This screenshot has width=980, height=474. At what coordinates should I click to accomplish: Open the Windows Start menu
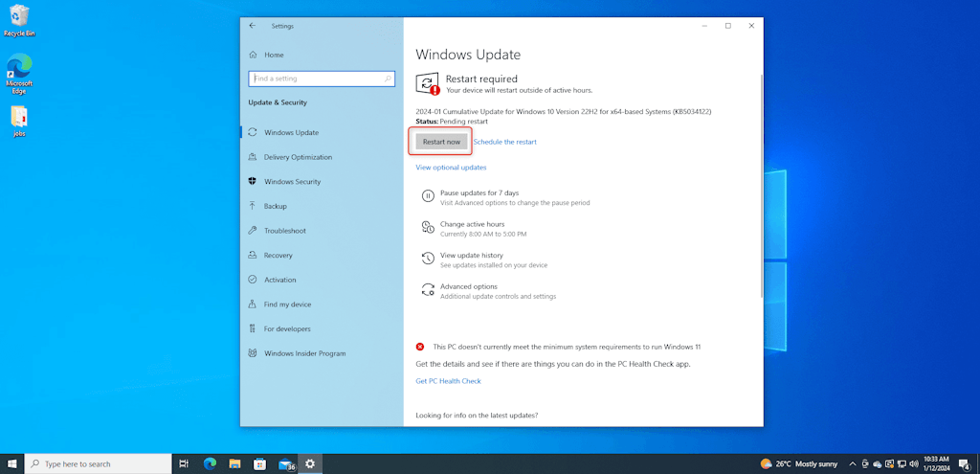(x=11, y=464)
